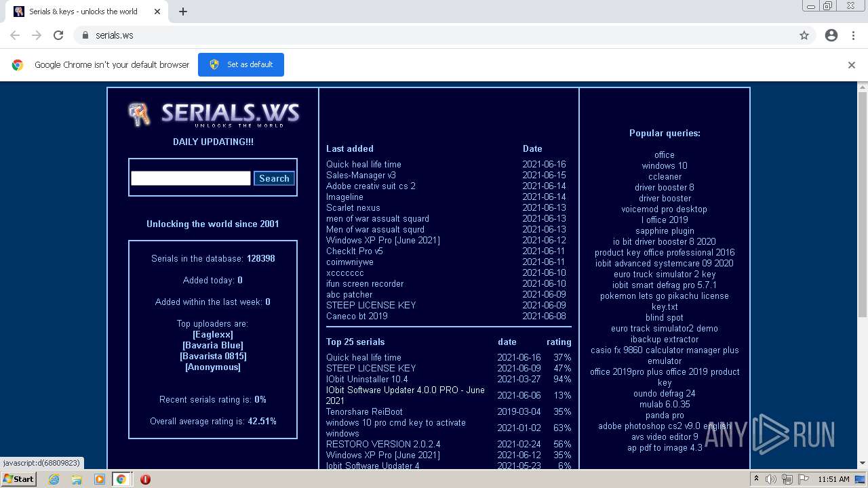Click the Search button
868x488 pixels.
point(274,178)
